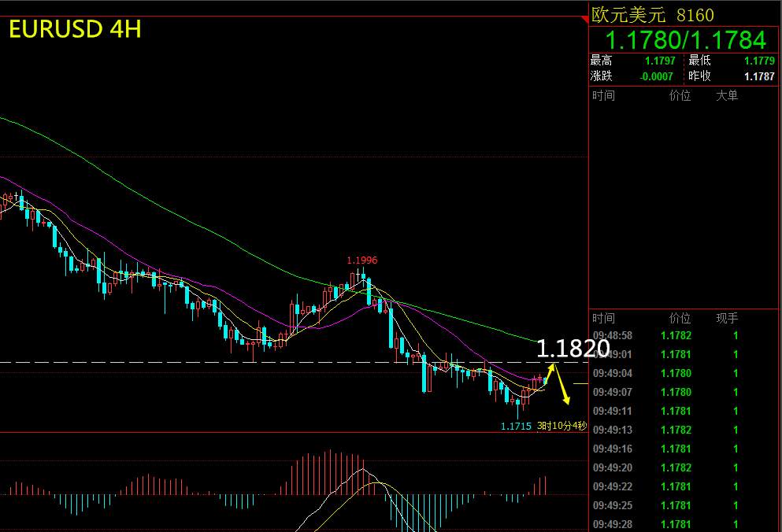
Task: Click the 大单 column header
Action: (x=727, y=95)
